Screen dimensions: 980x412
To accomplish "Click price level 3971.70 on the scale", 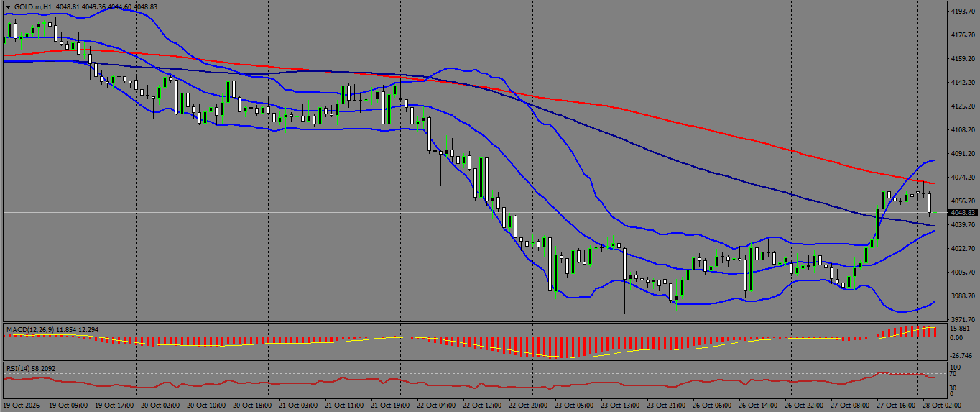I will tap(962, 320).
